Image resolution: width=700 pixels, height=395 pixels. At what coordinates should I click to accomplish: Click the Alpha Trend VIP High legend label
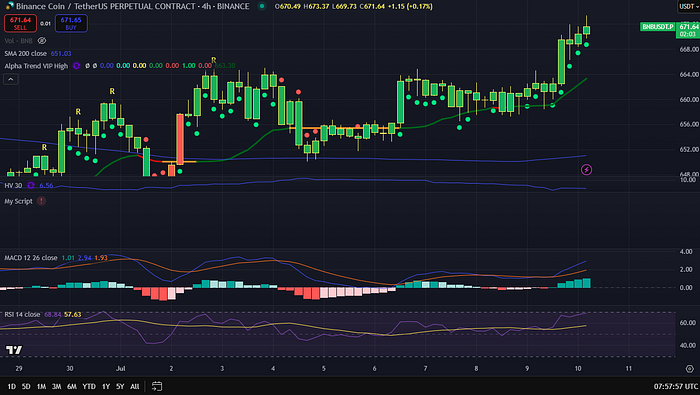(36, 66)
